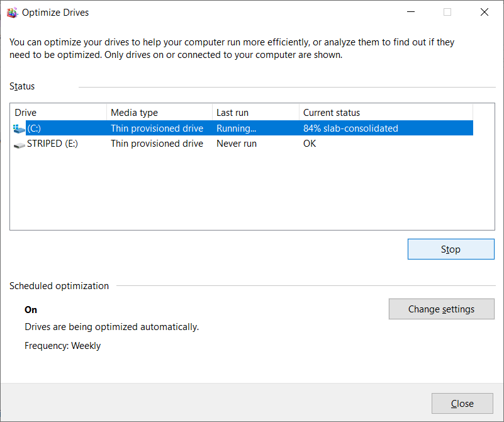Sort by the Current status column header
The height and width of the screenshot is (422, 504).
click(386, 113)
